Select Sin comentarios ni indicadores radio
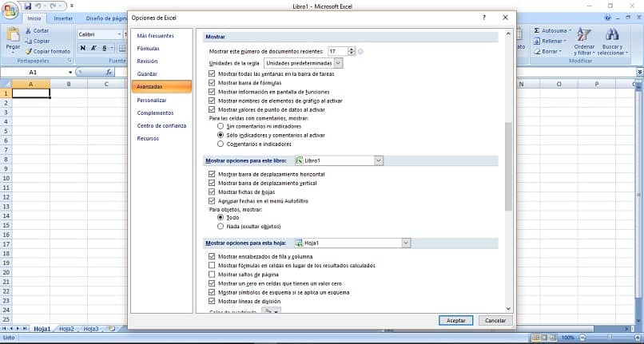The width and height of the screenshot is (644, 344). [x=221, y=126]
